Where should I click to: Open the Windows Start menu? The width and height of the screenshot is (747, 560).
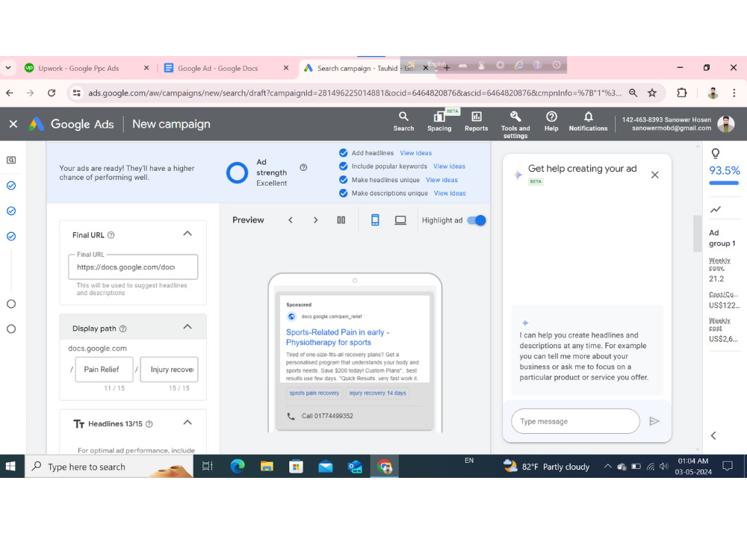pos(10,466)
